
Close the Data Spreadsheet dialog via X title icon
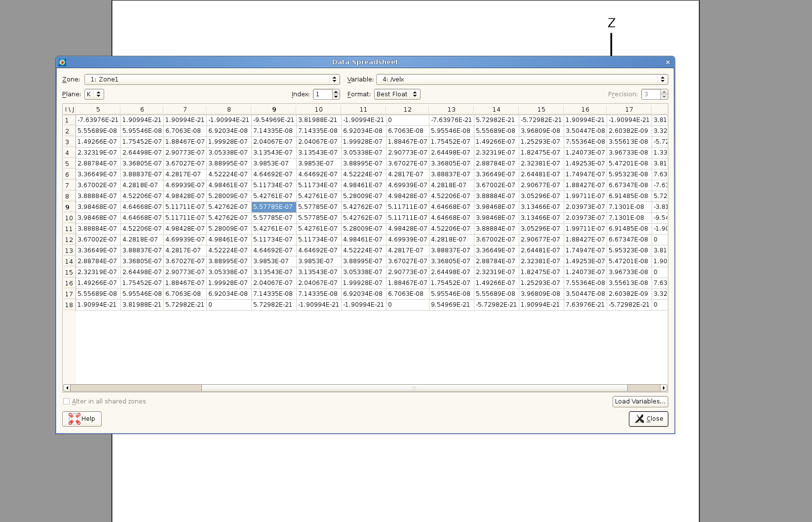point(667,62)
